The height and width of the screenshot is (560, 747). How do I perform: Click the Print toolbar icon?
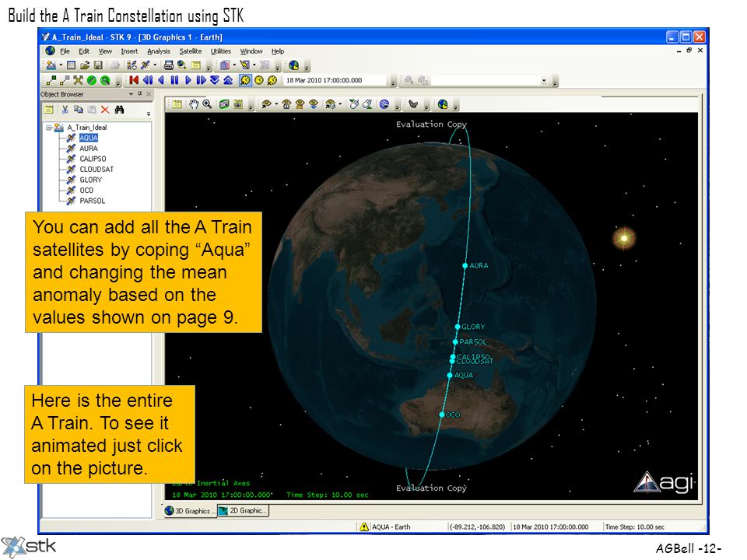pos(168,65)
